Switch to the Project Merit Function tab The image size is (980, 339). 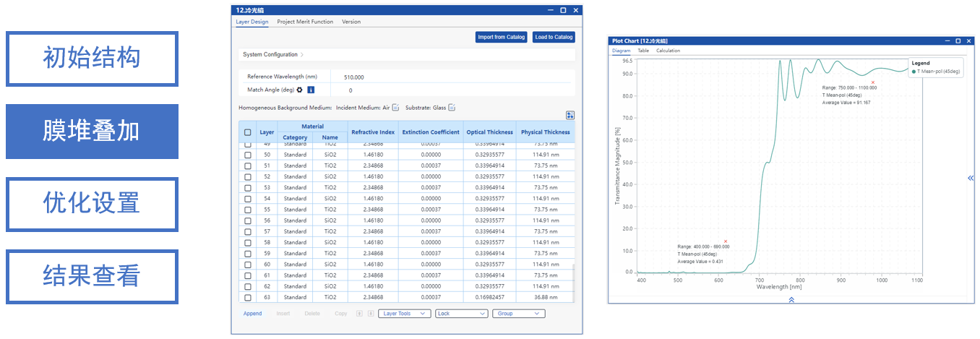click(x=305, y=22)
